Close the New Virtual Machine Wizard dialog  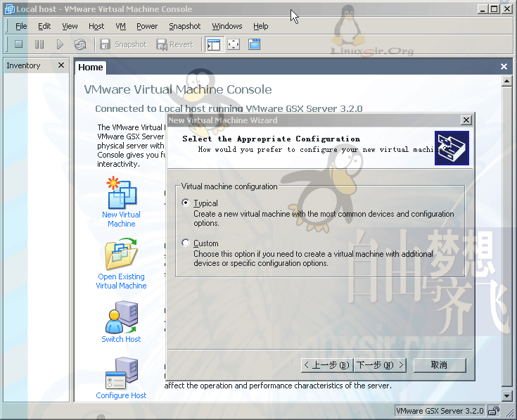pyautogui.click(x=466, y=120)
